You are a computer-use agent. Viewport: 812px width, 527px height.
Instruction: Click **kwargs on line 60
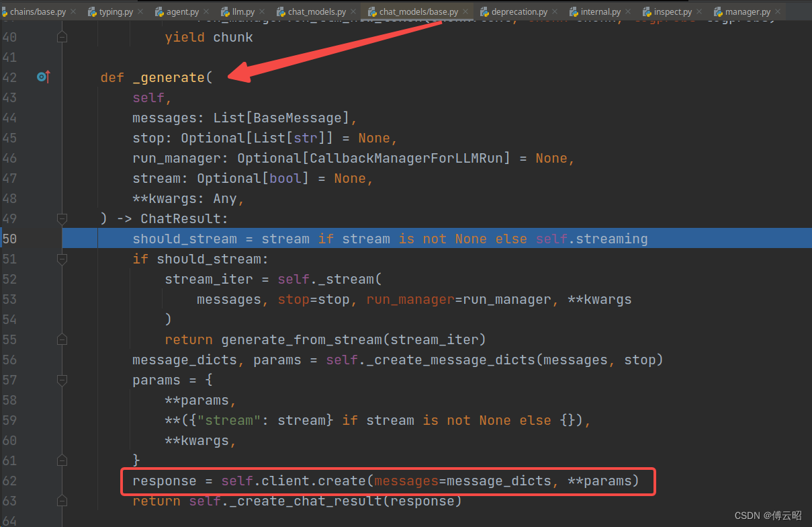click(x=197, y=440)
